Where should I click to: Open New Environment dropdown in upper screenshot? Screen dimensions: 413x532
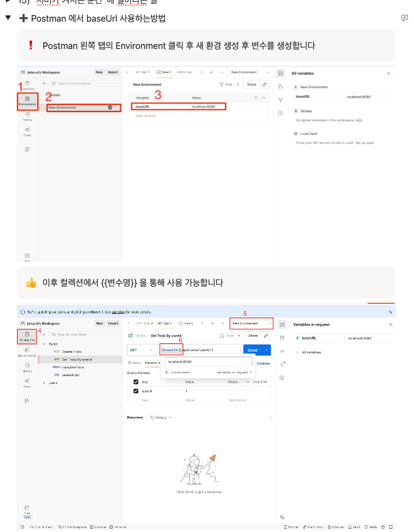tap(250, 72)
